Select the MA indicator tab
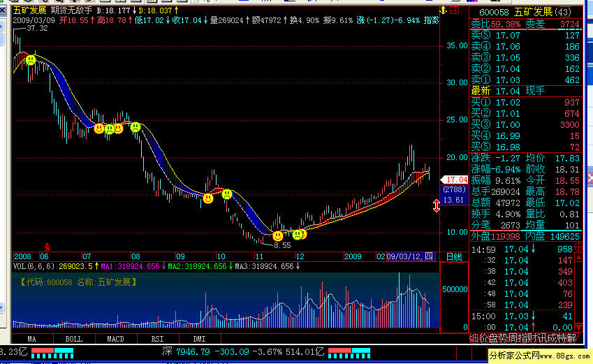The height and width of the screenshot is (364, 593). coord(32,339)
